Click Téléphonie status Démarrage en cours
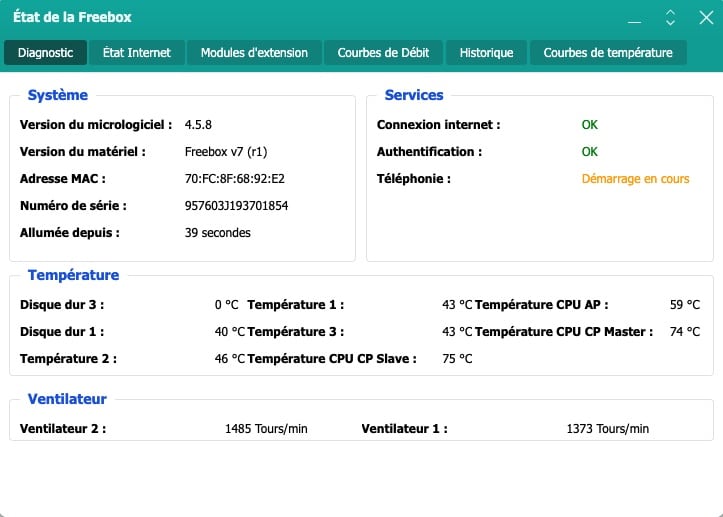The width and height of the screenshot is (723, 517). [x=635, y=179]
